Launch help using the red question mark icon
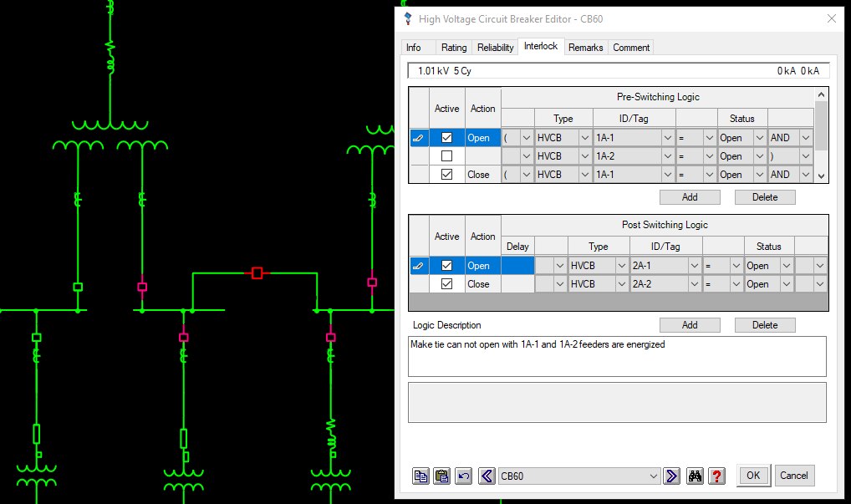The width and height of the screenshot is (851, 504). (716, 476)
